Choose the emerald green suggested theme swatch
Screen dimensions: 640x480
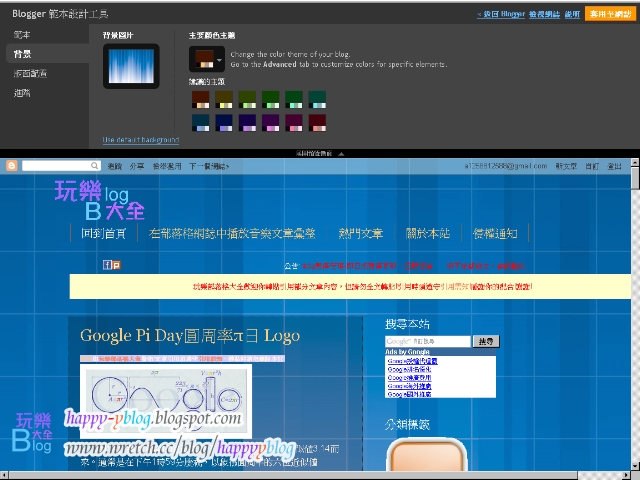click(x=293, y=100)
